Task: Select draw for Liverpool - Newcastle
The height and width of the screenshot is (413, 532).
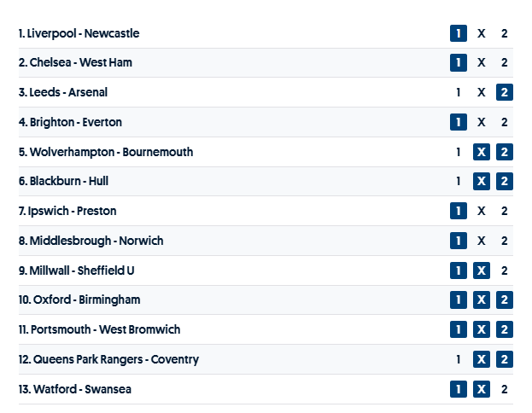Action: point(482,33)
